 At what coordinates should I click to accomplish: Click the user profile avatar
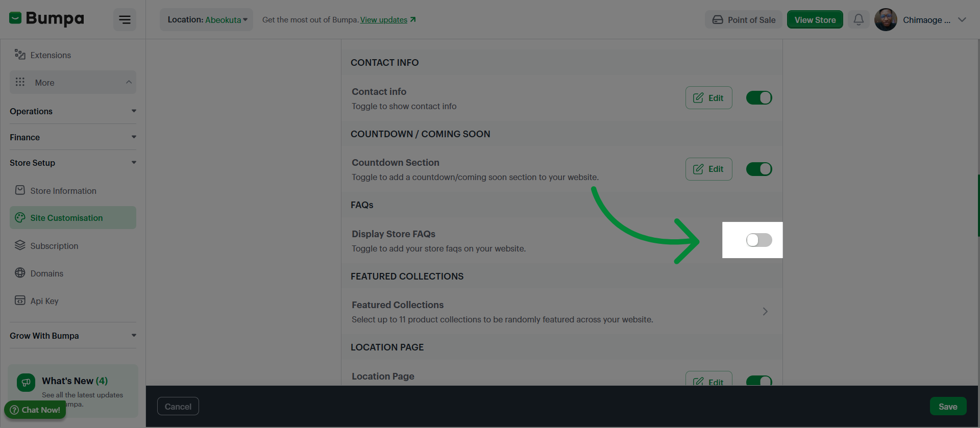(886, 20)
